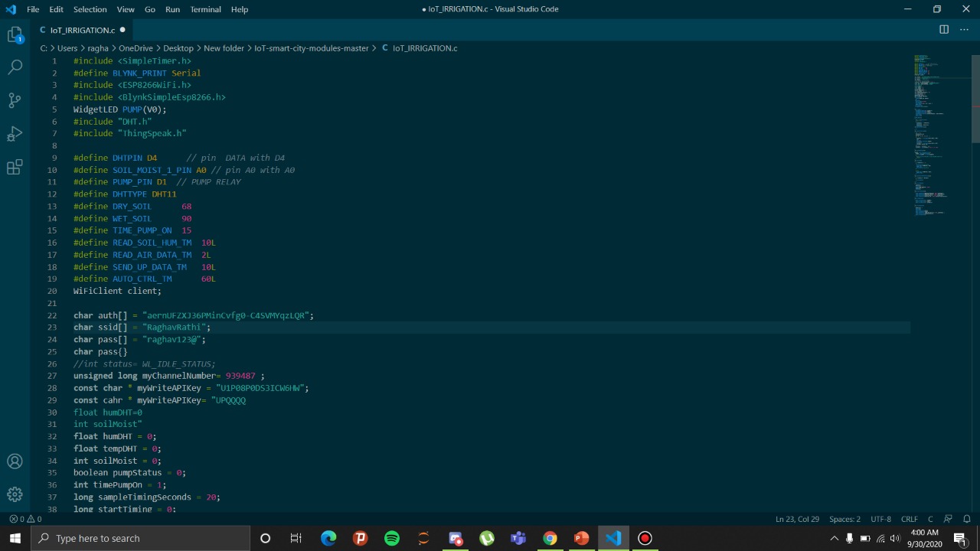The width and height of the screenshot is (980, 551).
Task: Click the 'New folder' breadcrumb segment
Action: tap(224, 48)
